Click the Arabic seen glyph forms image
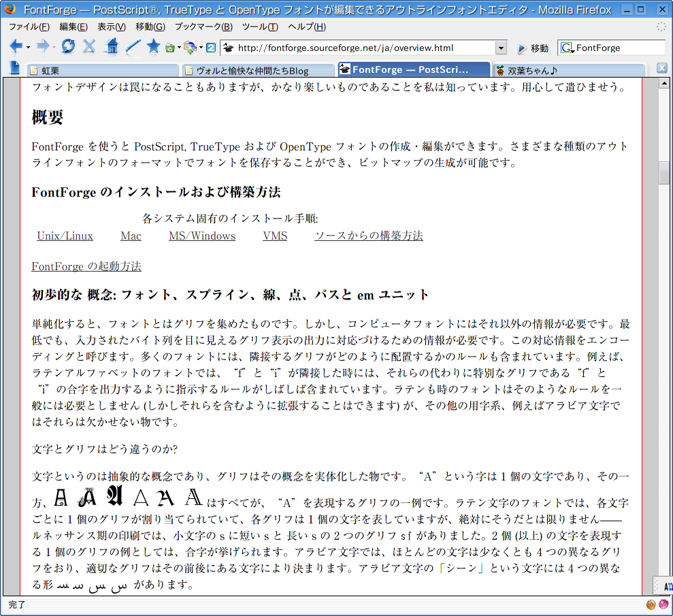Image resolution: width=673 pixels, height=616 pixels. point(92,586)
